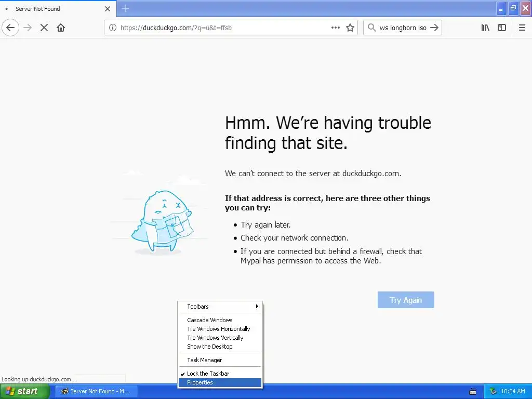This screenshot has width=532, height=399.
Task: Close the Server Not Found tab
Action: [x=108, y=9]
